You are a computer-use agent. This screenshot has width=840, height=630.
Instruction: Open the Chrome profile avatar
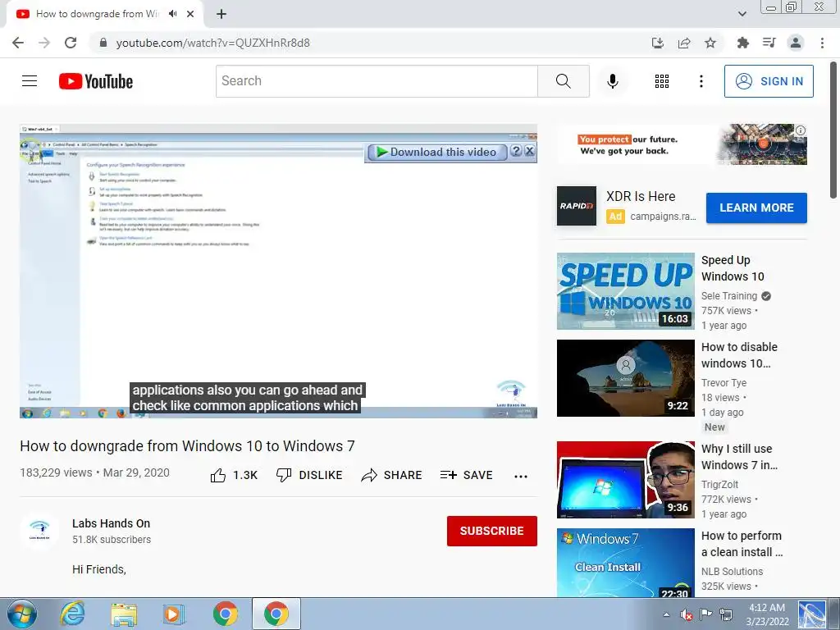796,43
